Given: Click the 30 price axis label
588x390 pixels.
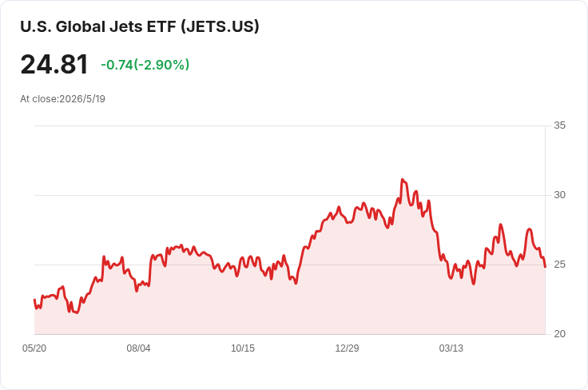Looking at the screenshot, I should tap(559, 195).
